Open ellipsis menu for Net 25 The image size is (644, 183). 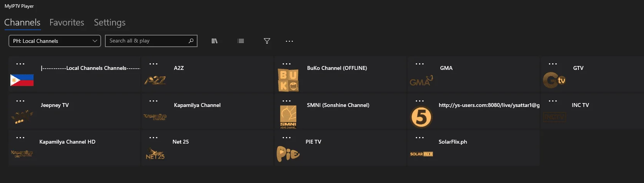[154, 138]
